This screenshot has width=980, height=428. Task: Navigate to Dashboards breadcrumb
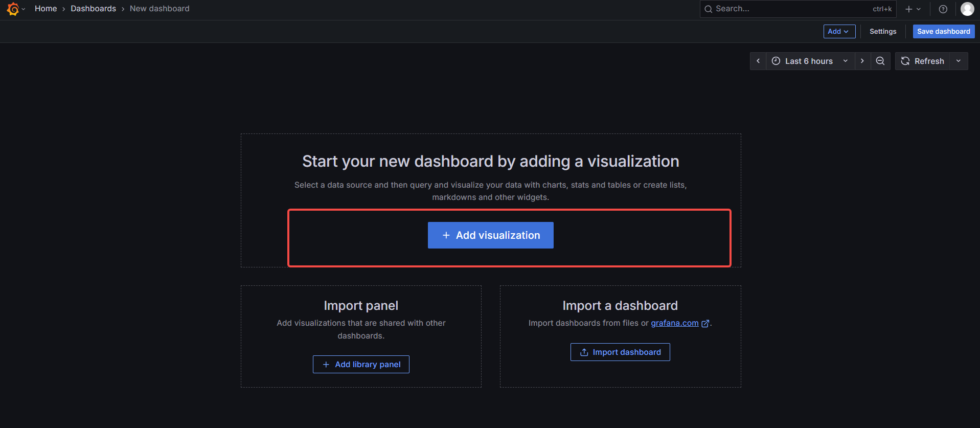[x=94, y=9]
